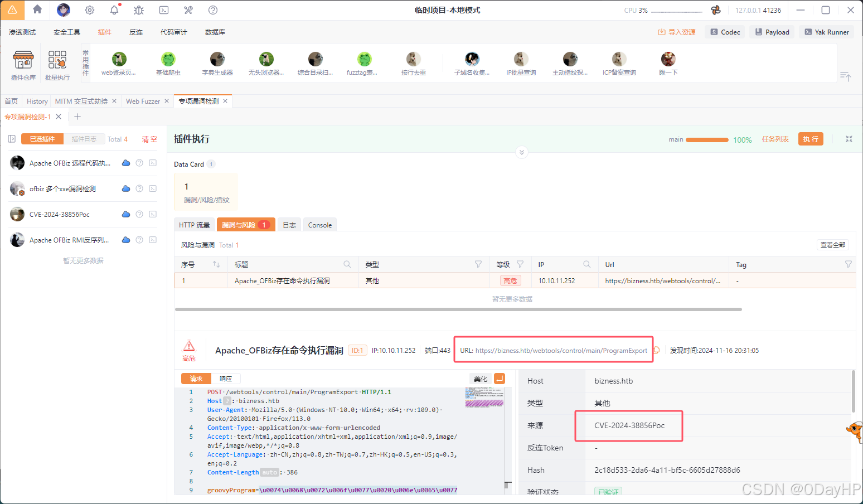
Task: Open 查看全部 to view all risks
Action: click(833, 244)
